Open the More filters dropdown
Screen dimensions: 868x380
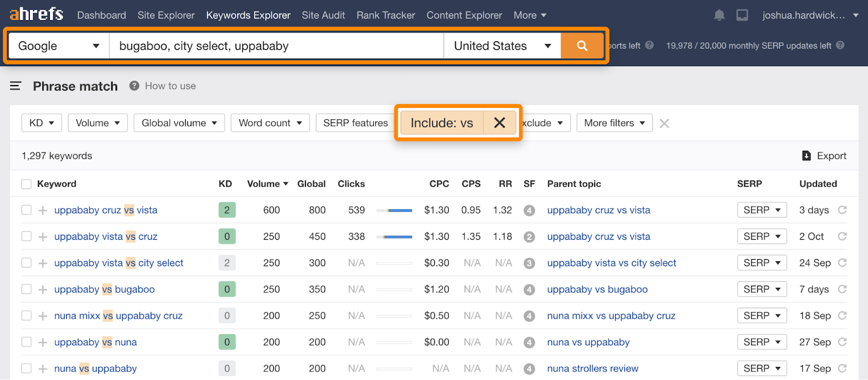614,123
